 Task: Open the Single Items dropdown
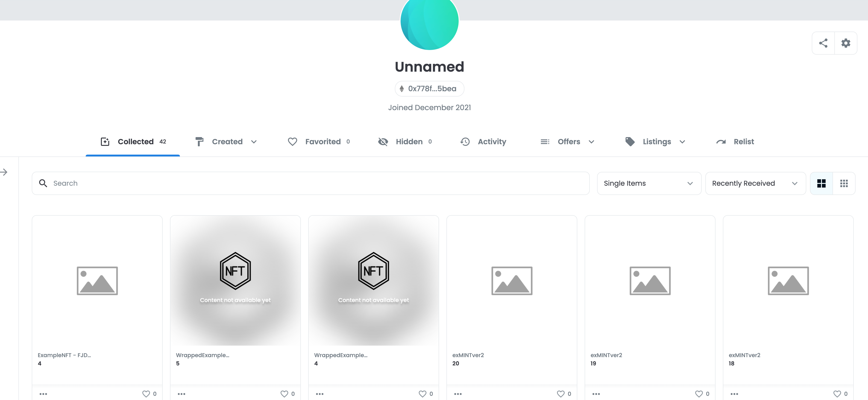(x=649, y=183)
